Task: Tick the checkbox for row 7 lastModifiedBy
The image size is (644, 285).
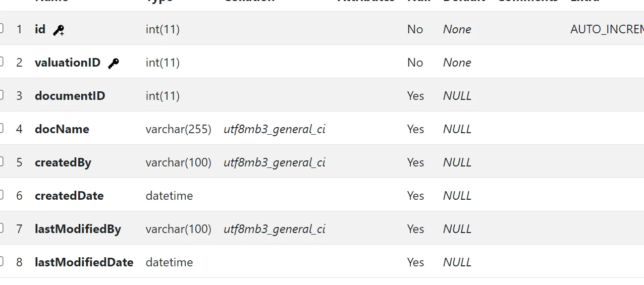Action: [x=1, y=228]
